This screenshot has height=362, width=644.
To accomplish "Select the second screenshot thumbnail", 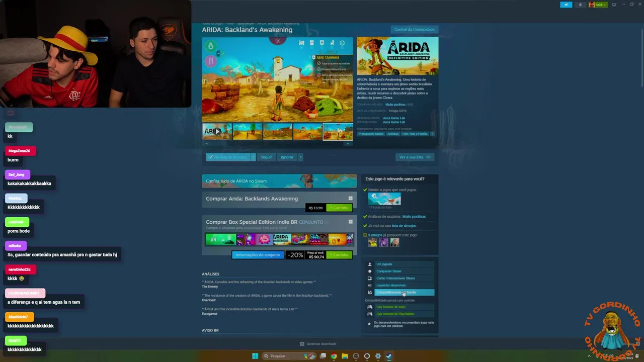I will tap(247, 132).
